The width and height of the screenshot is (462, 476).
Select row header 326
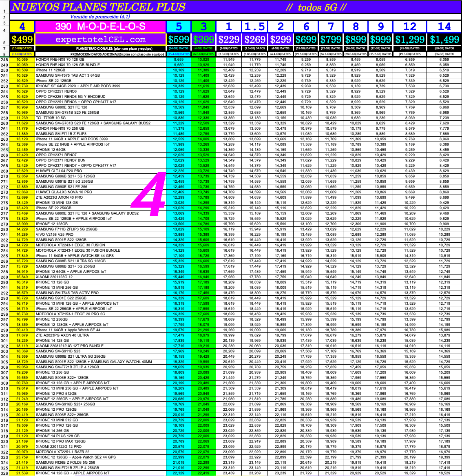coord(4,473)
